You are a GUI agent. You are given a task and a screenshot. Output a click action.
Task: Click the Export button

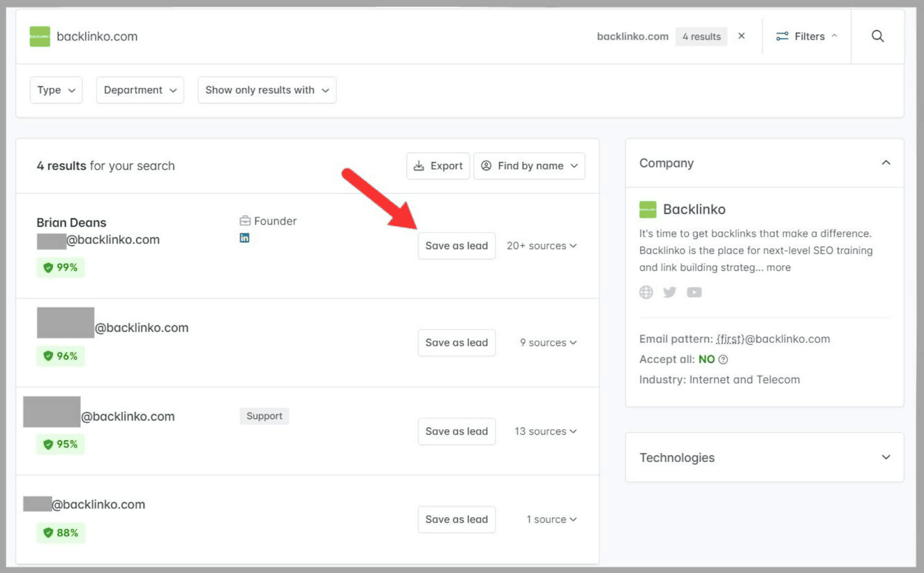coord(438,166)
